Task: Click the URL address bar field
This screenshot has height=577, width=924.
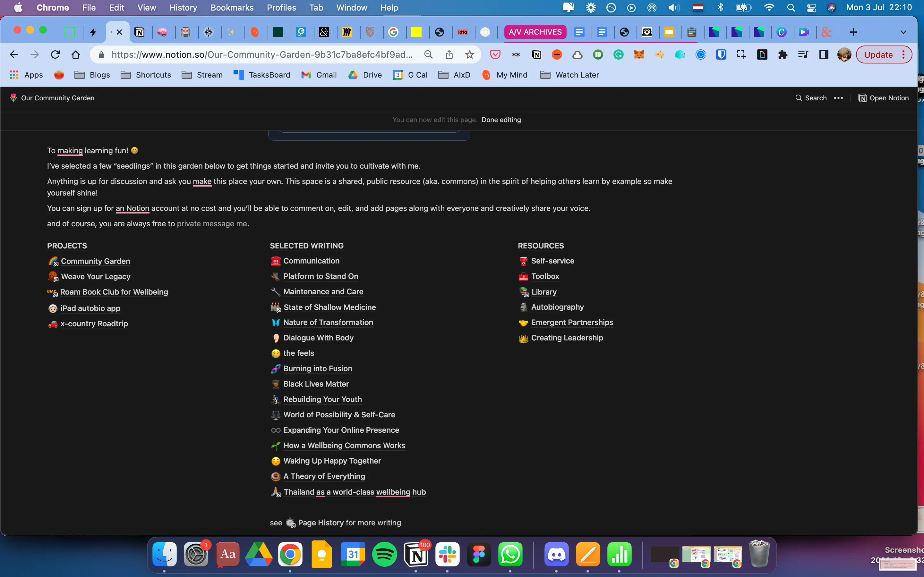Action: click(261, 54)
